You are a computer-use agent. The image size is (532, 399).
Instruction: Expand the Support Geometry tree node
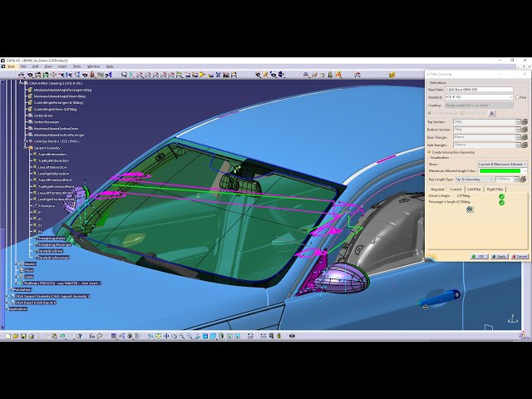[x=26, y=148]
